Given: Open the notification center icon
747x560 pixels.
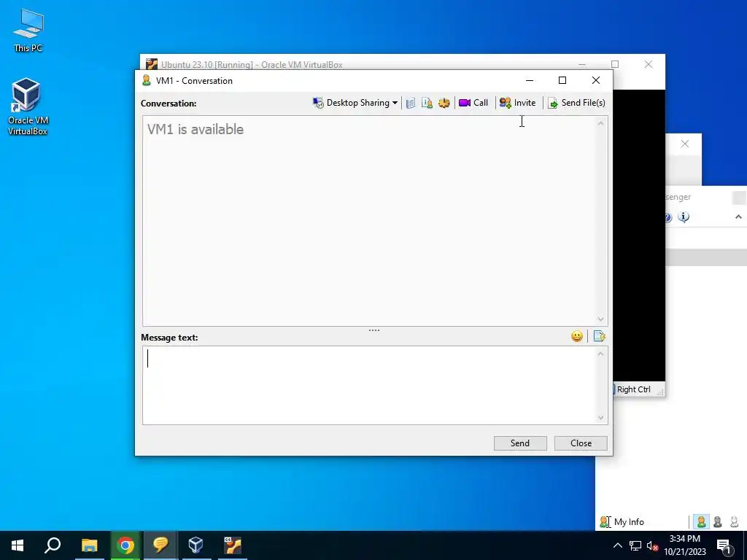Looking at the screenshot, I should pos(724,545).
